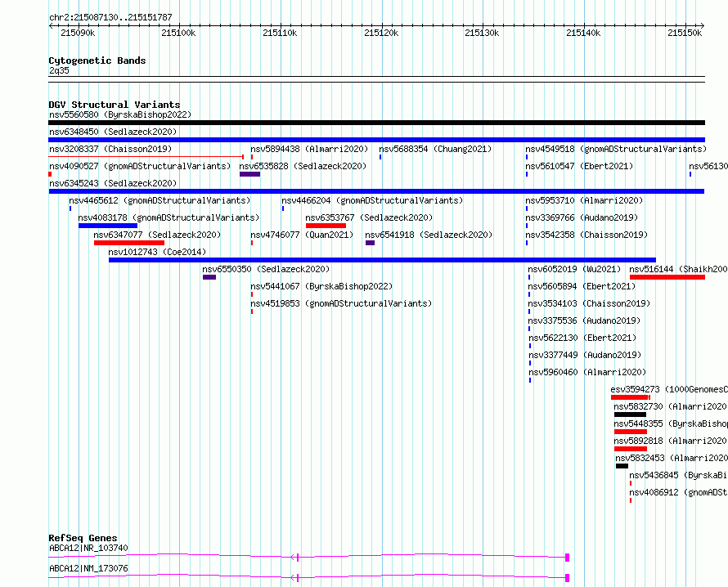Click the red nsv5448355 ByrskaBishop bar
728x587 pixels.
click(631, 432)
